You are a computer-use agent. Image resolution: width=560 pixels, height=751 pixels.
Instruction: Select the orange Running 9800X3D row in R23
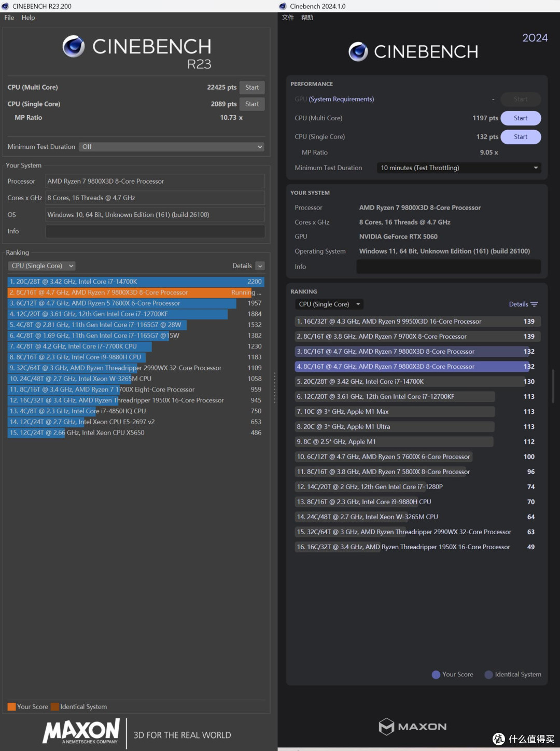pyautogui.click(x=136, y=293)
